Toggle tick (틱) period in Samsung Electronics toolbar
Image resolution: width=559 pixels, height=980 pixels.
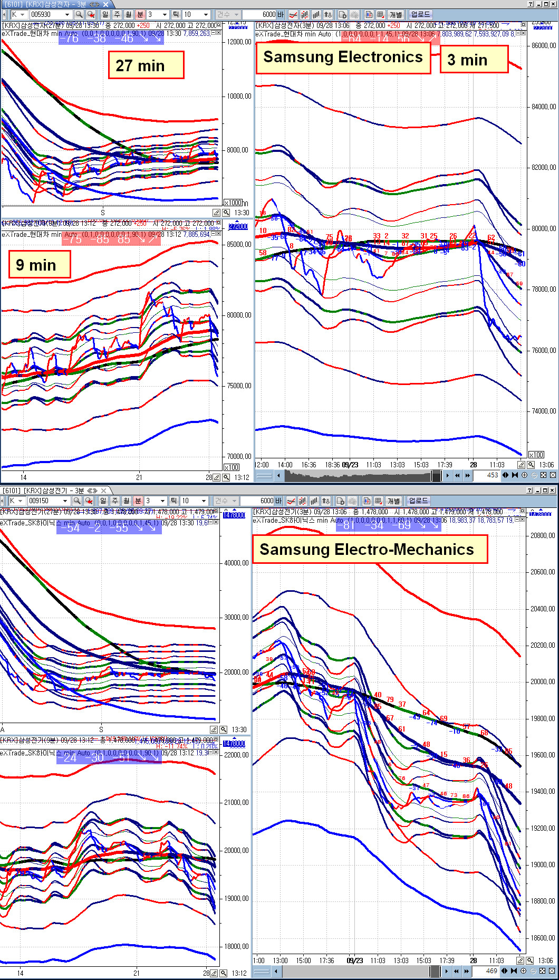(x=176, y=15)
